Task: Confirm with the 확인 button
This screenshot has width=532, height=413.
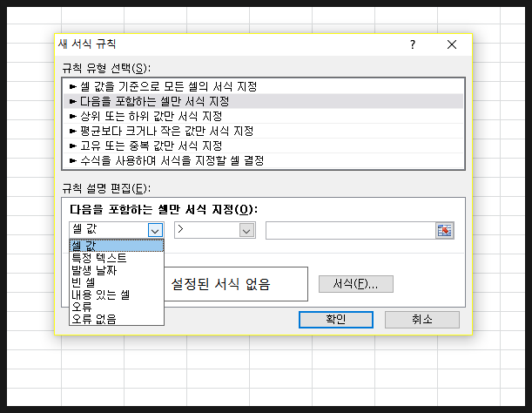Action: click(x=336, y=320)
